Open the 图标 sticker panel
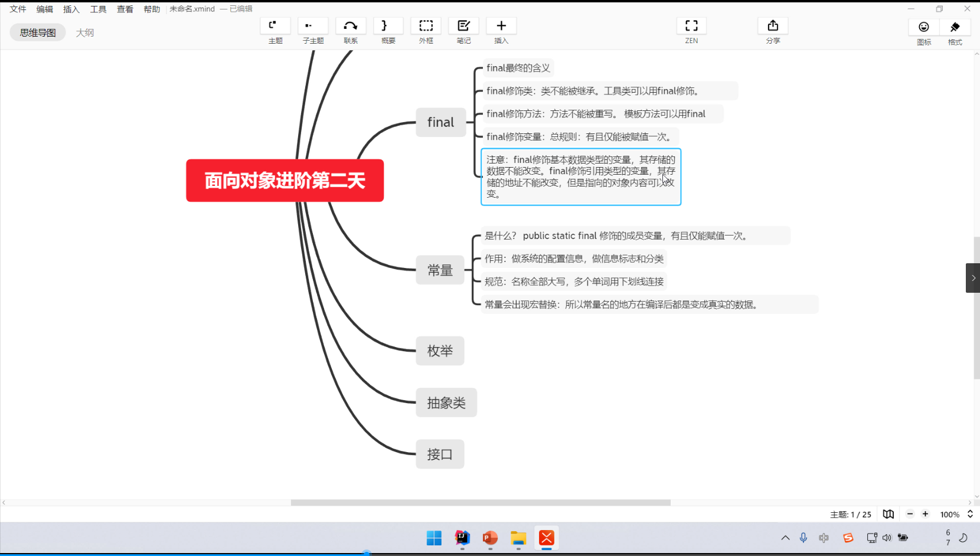The image size is (980, 556). (924, 32)
